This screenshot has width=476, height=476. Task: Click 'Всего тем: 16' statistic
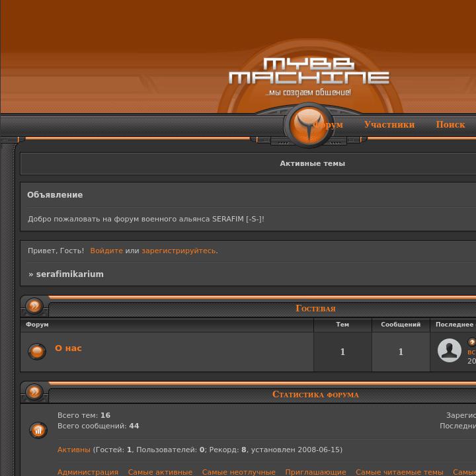[x=84, y=415]
